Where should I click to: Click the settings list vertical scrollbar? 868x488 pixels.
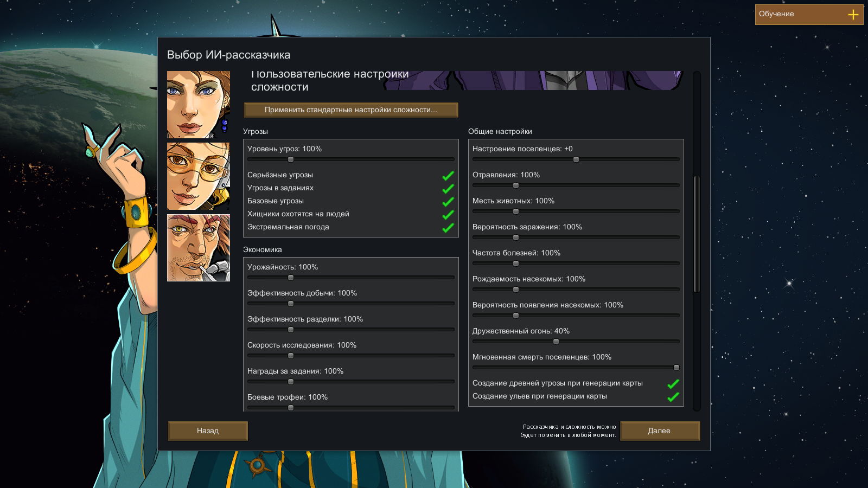click(697, 234)
